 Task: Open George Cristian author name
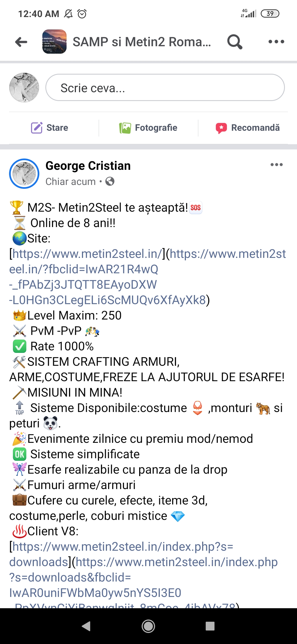[x=88, y=166]
